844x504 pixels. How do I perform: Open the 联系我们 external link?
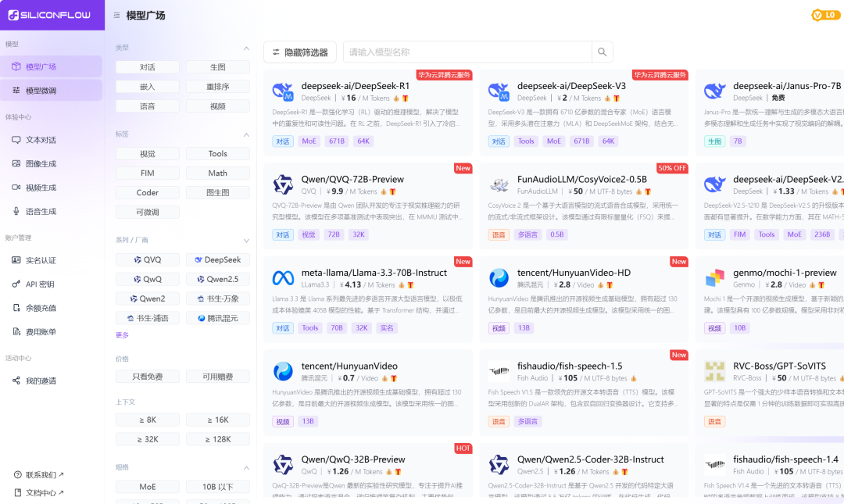pos(39,474)
